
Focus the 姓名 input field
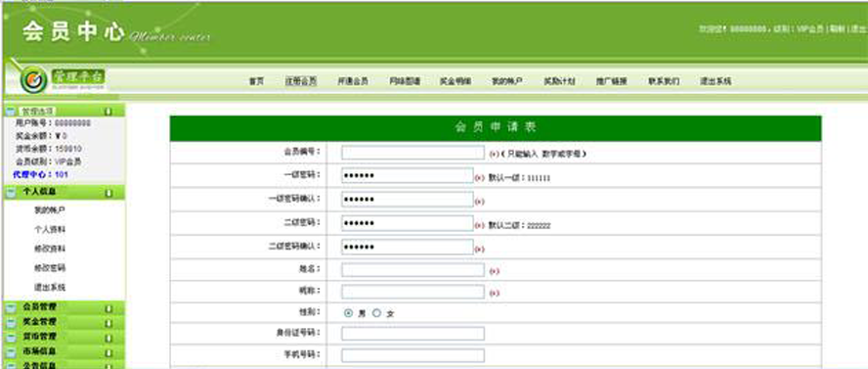pyautogui.click(x=412, y=270)
